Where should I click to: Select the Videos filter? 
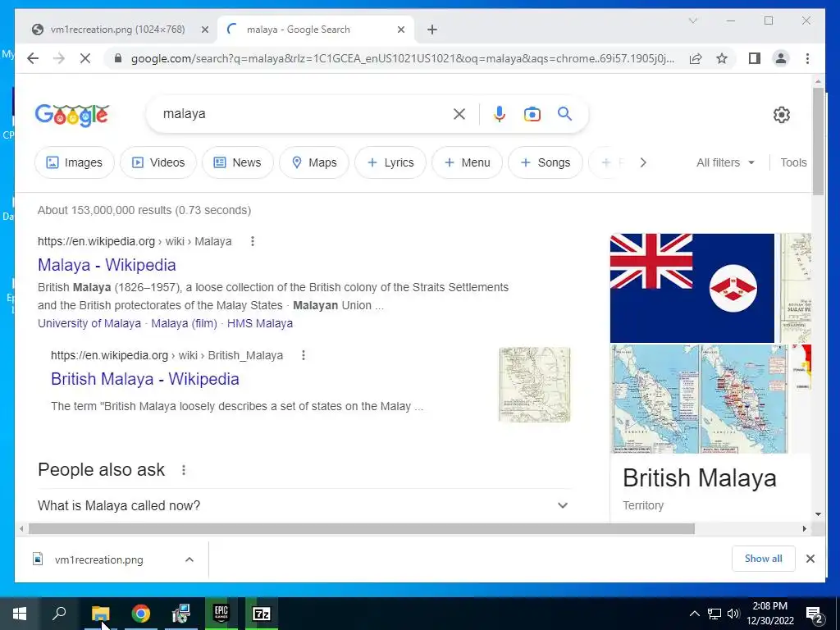pyautogui.click(x=158, y=162)
